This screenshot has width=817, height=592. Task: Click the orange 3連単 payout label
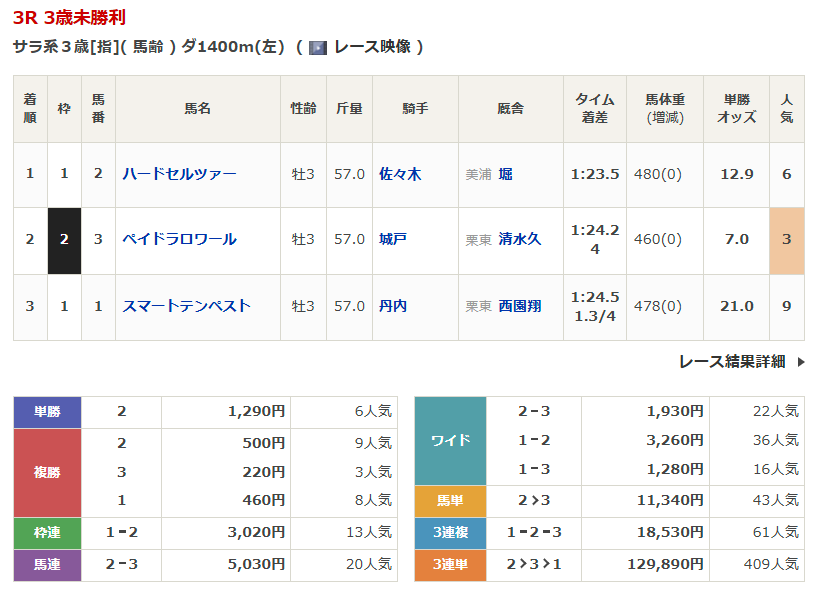click(x=450, y=565)
